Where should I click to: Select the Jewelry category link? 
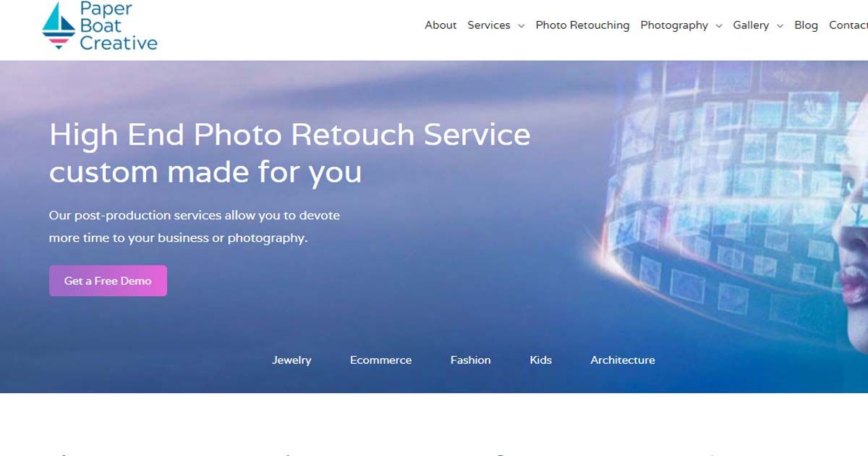click(x=292, y=360)
